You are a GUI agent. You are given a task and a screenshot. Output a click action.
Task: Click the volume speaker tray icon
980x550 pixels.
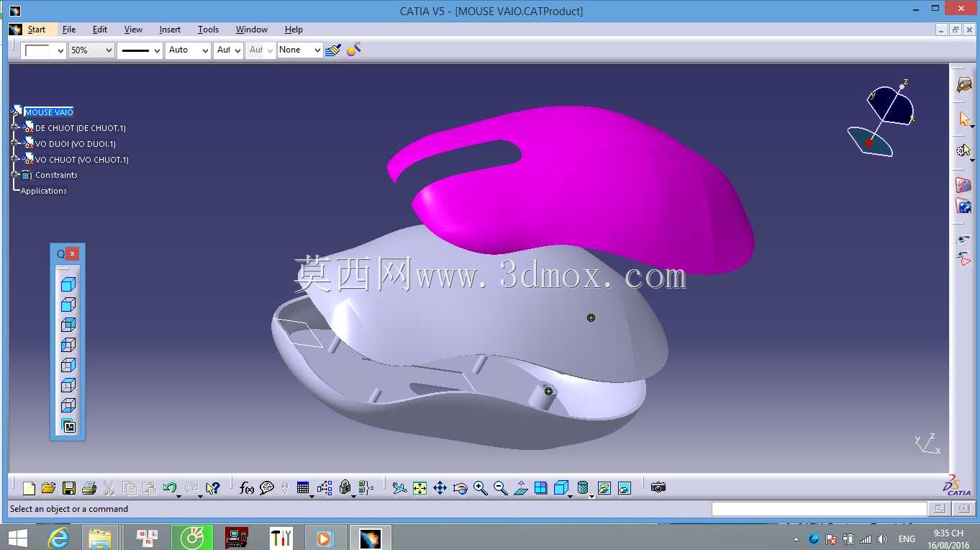[883, 538]
